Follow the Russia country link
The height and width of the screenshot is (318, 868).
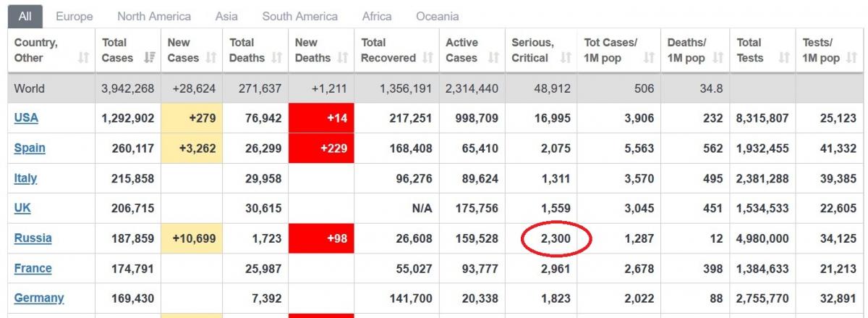coord(33,238)
